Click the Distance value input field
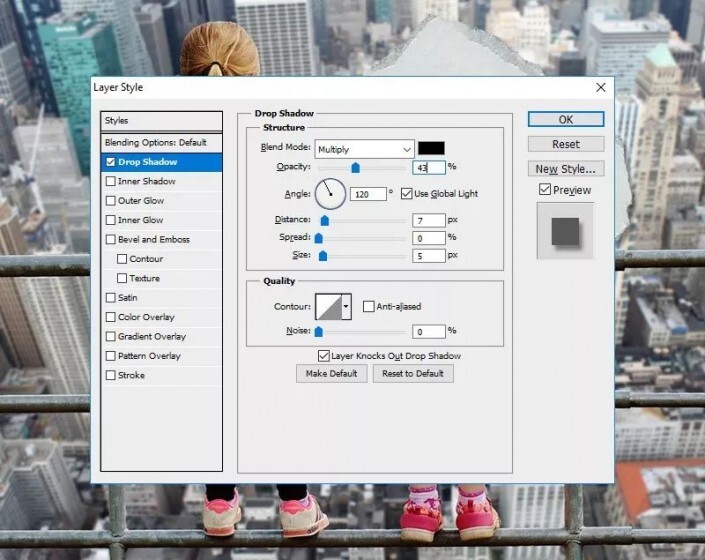Screen dimensions: 705x560 (x=427, y=220)
